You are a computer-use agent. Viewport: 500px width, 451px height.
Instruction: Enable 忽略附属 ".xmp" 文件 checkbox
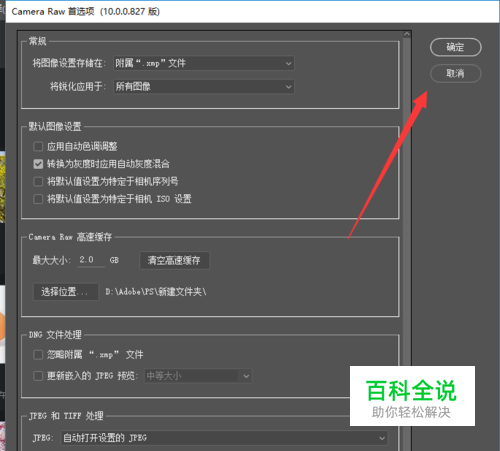[x=38, y=355]
